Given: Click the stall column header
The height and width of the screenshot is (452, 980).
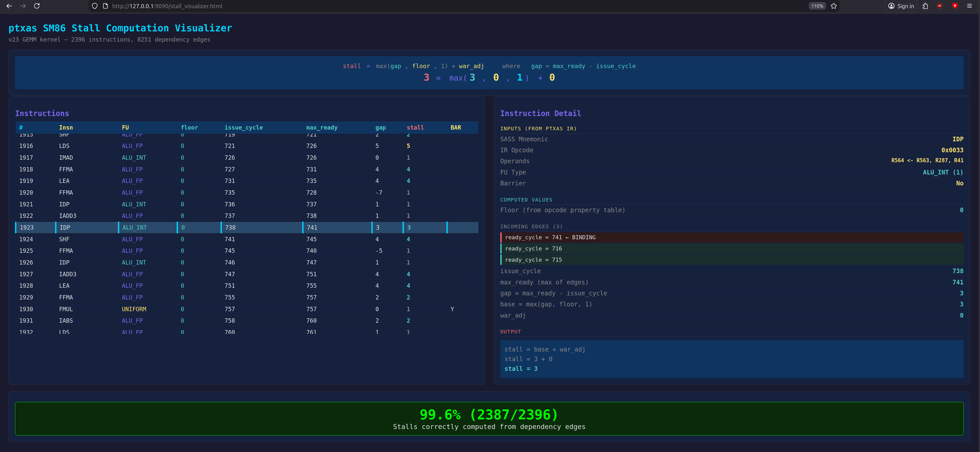Looking at the screenshot, I should [415, 128].
